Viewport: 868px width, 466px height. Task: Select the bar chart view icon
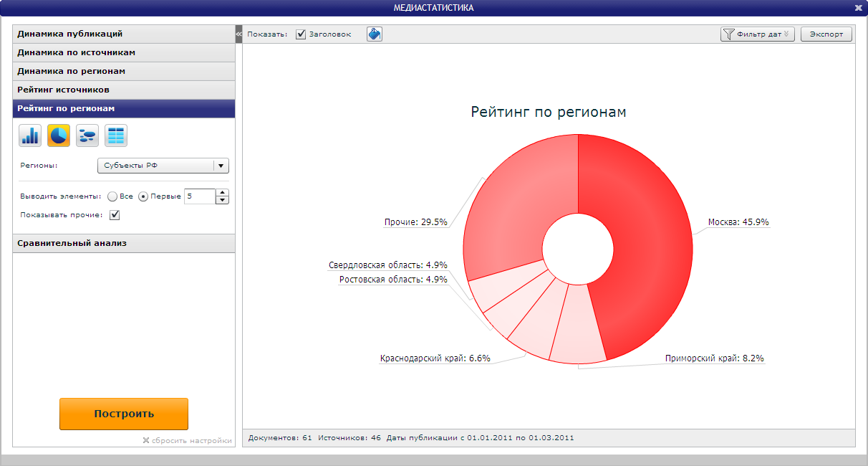point(30,135)
